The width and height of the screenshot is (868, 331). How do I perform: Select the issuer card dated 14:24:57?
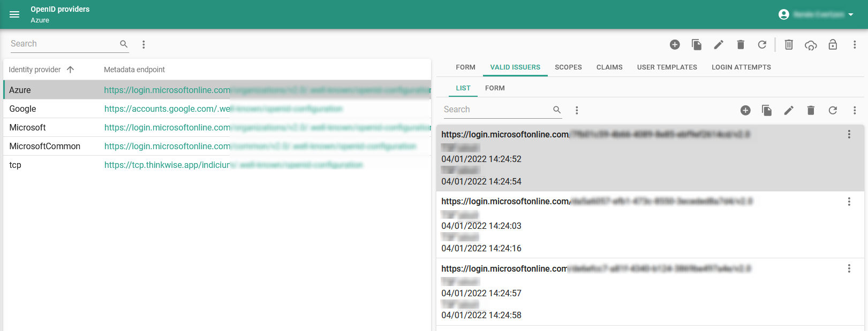click(x=650, y=292)
